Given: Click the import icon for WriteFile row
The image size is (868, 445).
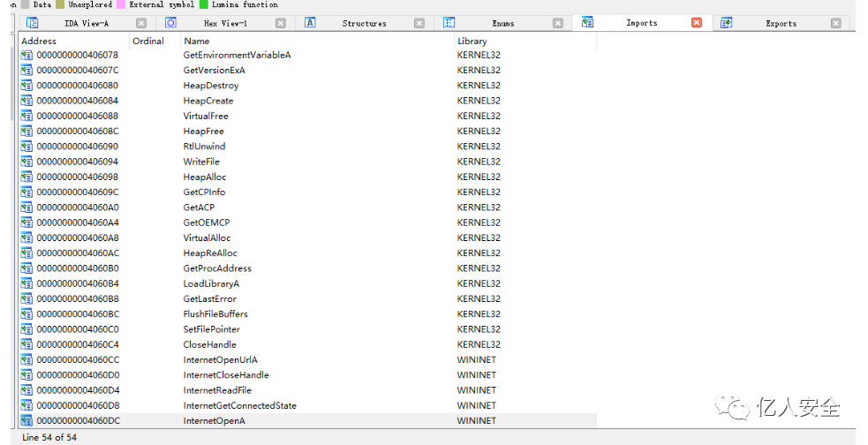Looking at the screenshot, I should (x=26, y=162).
